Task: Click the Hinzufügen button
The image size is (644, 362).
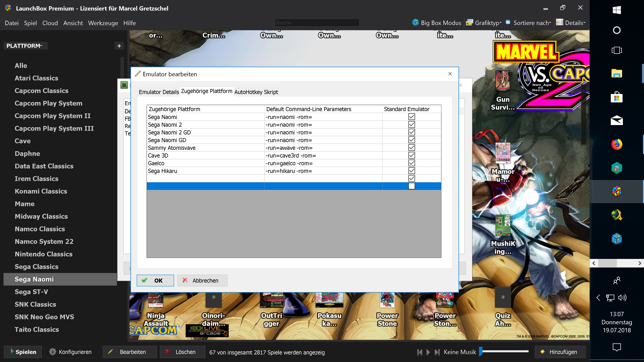Action: (560, 352)
